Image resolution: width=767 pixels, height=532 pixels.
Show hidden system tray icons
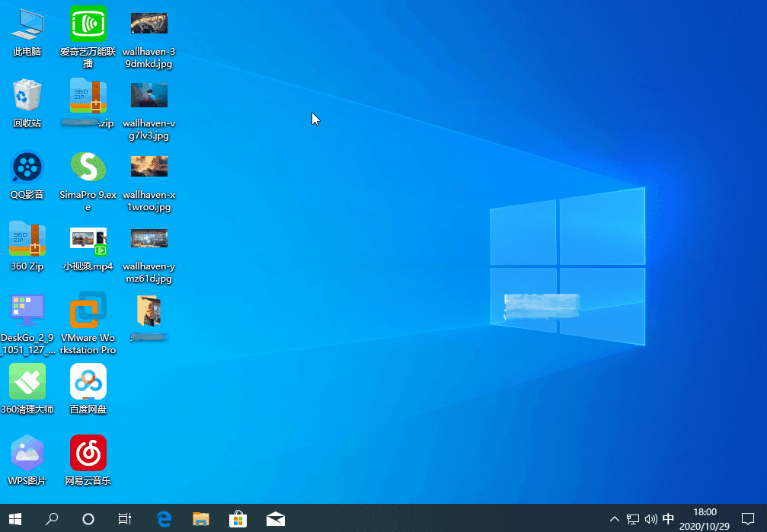[615, 518]
